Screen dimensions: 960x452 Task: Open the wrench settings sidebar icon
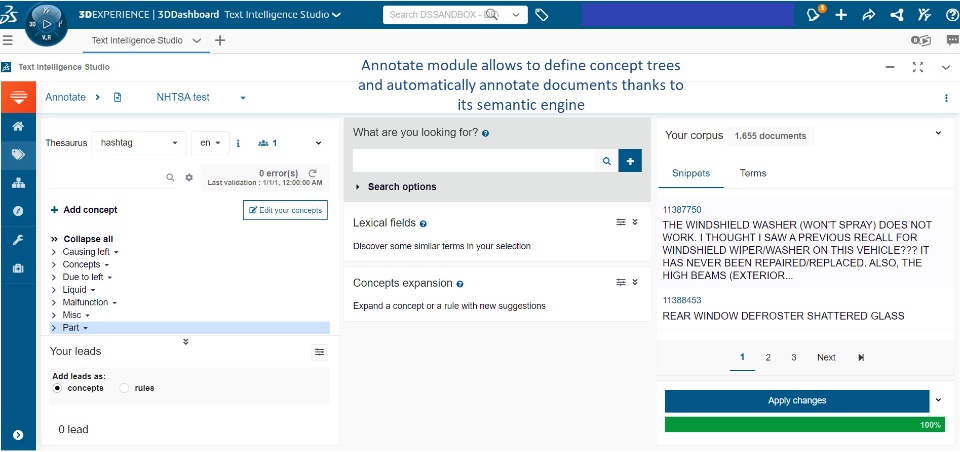18,239
